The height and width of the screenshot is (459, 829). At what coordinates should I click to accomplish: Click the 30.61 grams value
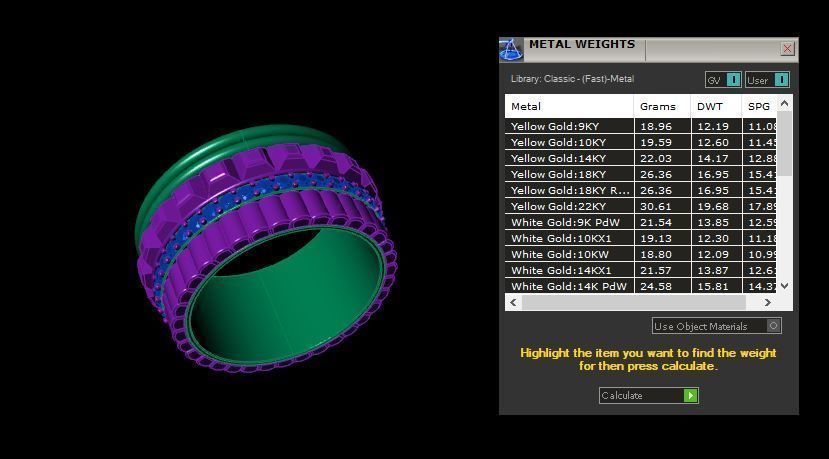(655, 206)
